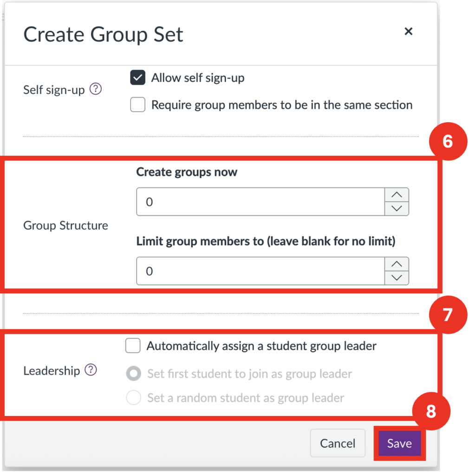
Task: Click the red step 7 annotation badge
Action: coord(447,315)
